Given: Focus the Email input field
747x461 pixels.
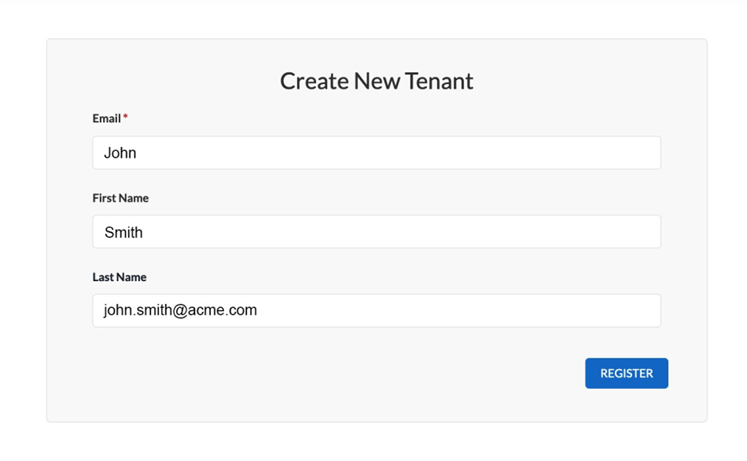Looking at the screenshot, I should click(376, 153).
